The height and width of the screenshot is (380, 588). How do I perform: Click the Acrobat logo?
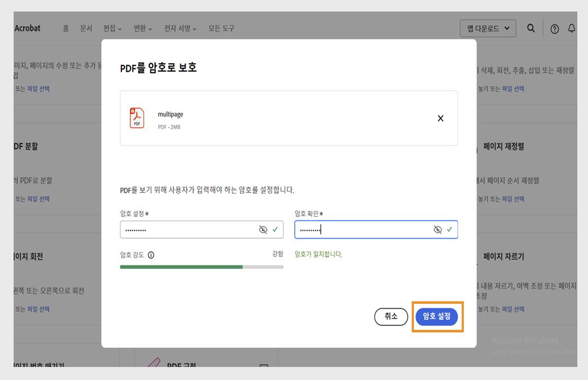(x=27, y=28)
